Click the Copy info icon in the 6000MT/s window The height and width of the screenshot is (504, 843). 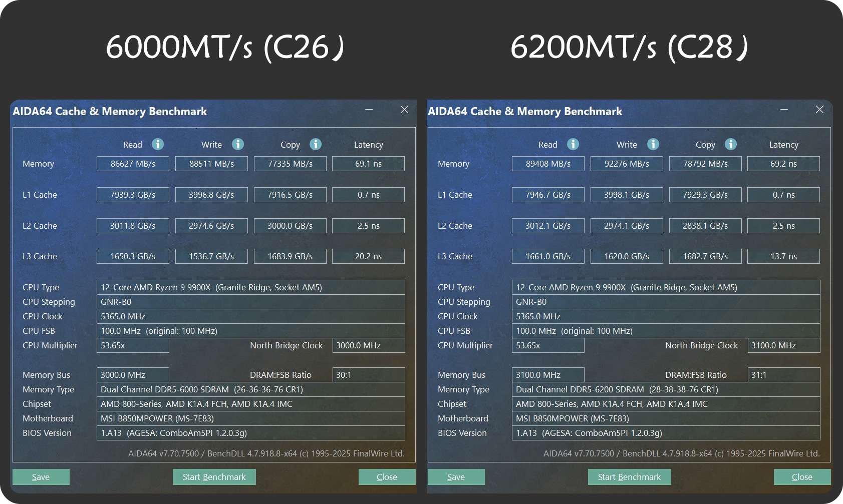coord(316,144)
